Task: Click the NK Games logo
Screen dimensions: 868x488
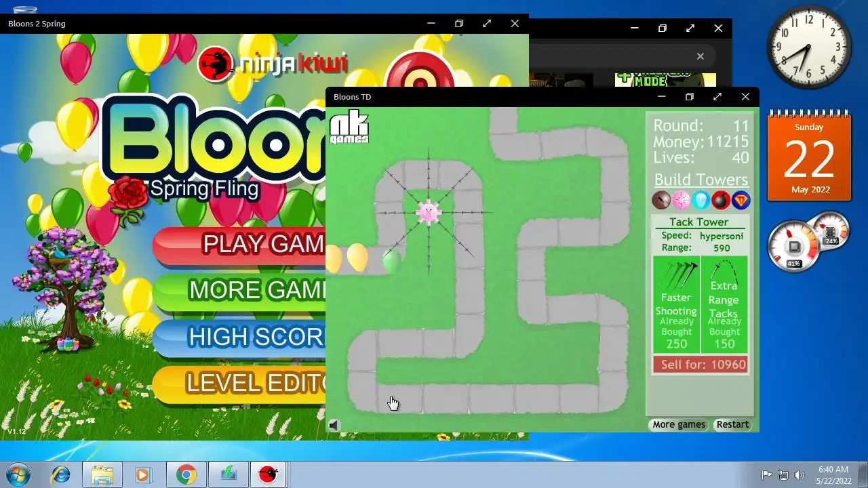Action: pos(349,126)
